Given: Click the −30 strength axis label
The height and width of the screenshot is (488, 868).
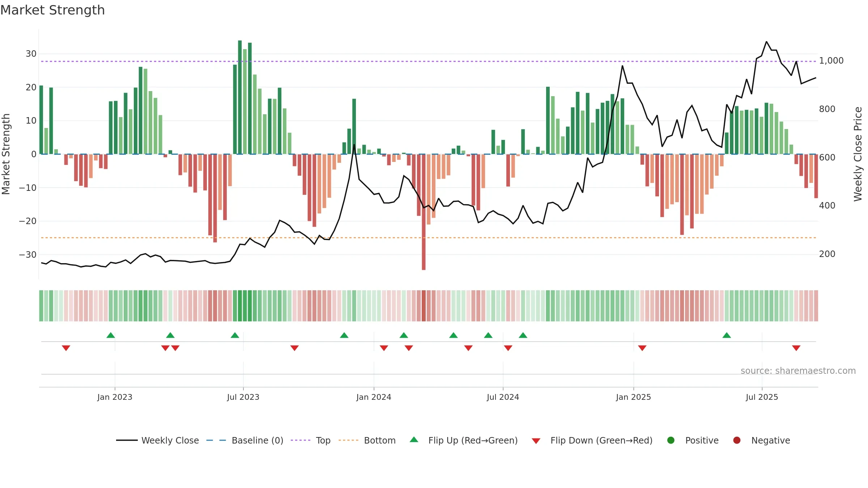Looking at the screenshot, I should point(28,254).
